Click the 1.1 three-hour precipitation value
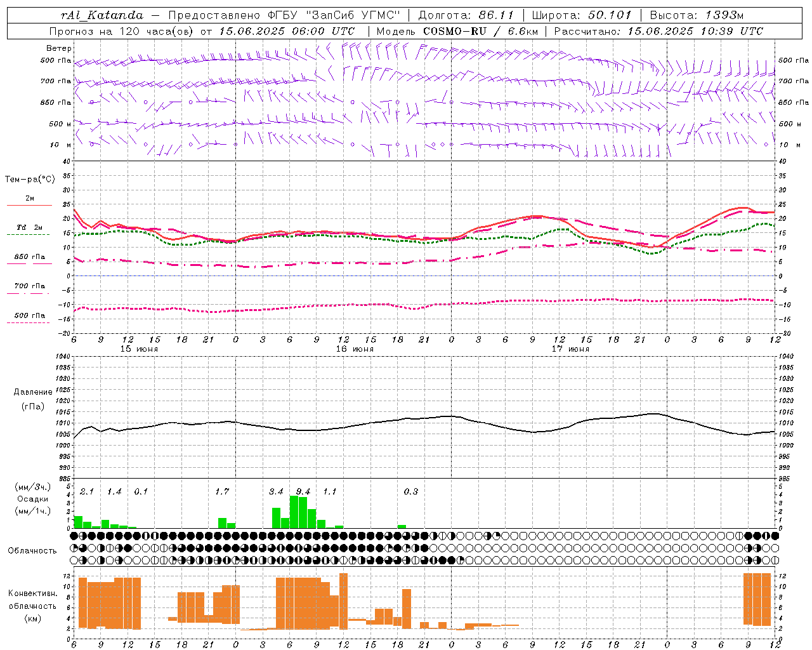 [x=330, y=491]
